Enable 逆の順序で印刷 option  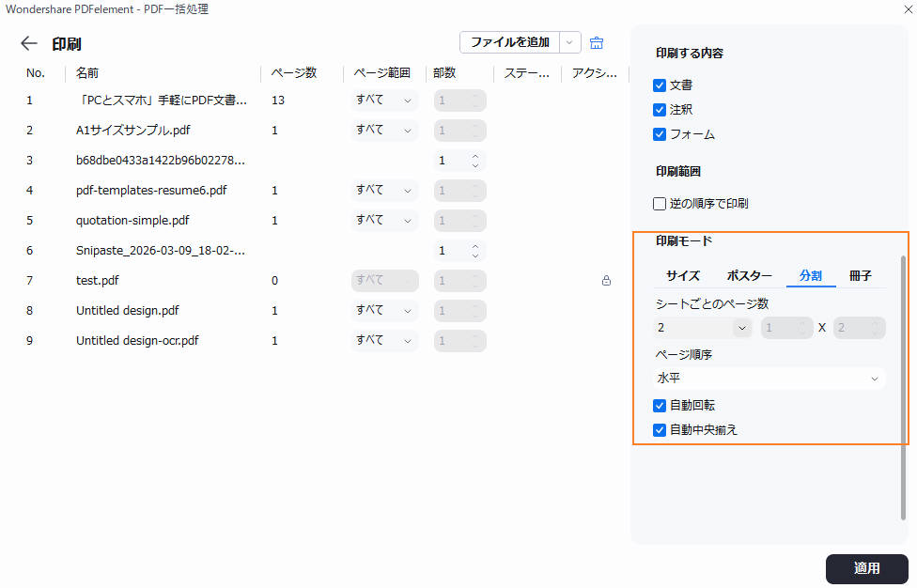point(659,203)
